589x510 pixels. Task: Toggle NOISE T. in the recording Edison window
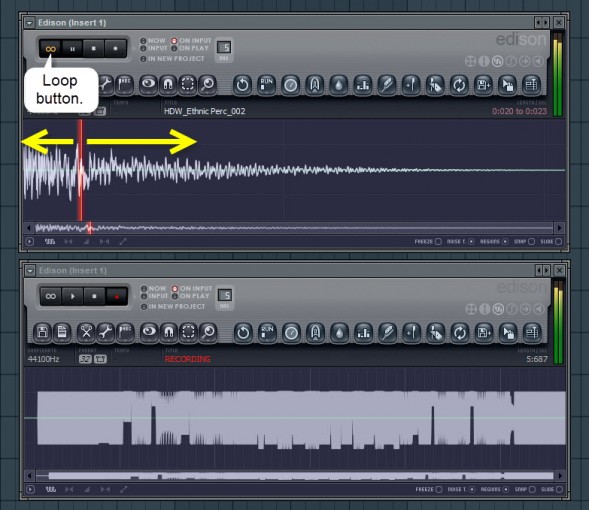(462, 489)
